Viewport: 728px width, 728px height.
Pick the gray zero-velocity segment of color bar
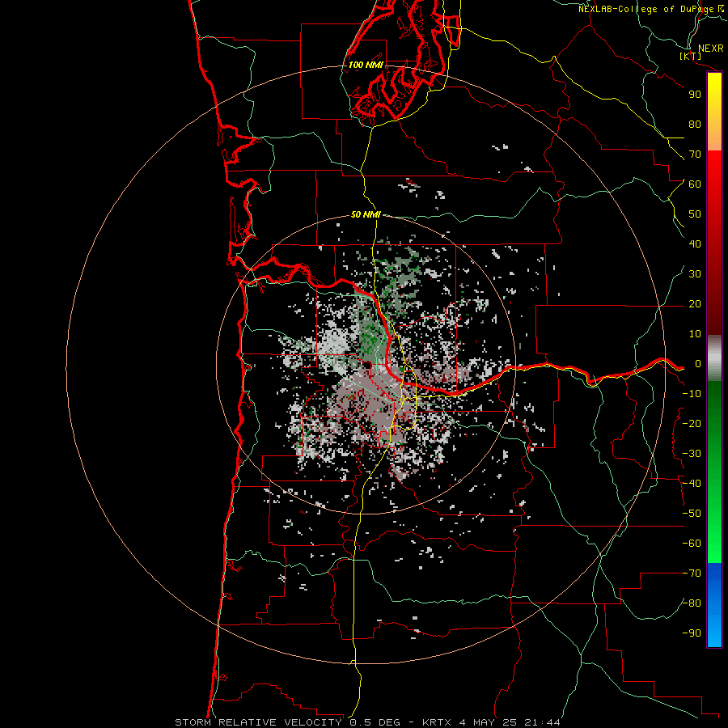pos(714,358)
